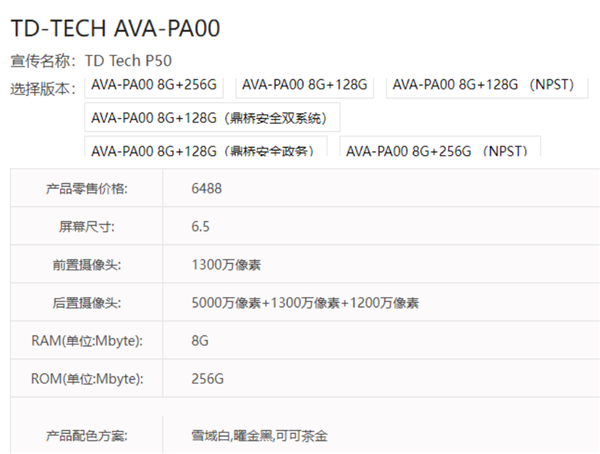Click the 产品配色方案 row label
The height and width of the screenshot is (454, 600).
87,436
